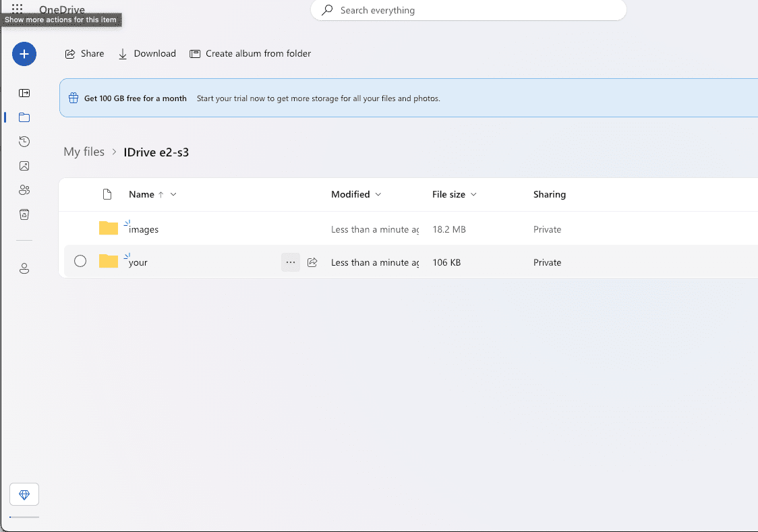The width and height of the screenshot is (758, 532).
Task: Click the Download toolbar button
Action: [x=147, y=54]
